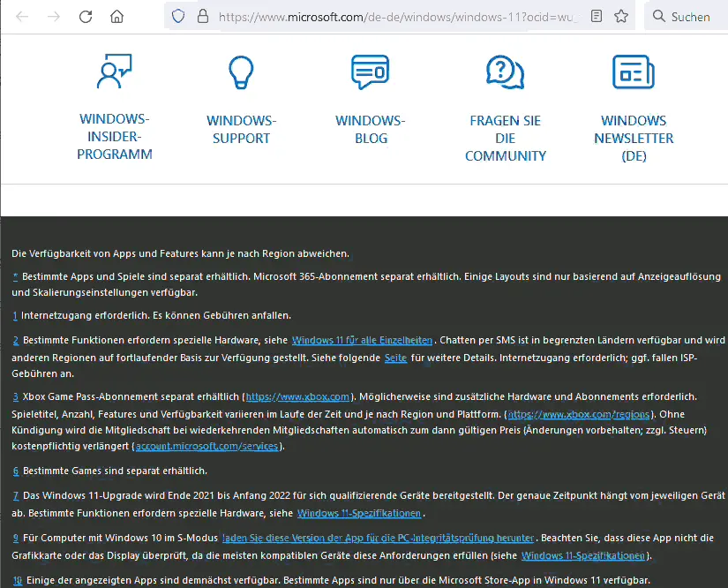Click the Suchen search box

click(x=688, y=17)
